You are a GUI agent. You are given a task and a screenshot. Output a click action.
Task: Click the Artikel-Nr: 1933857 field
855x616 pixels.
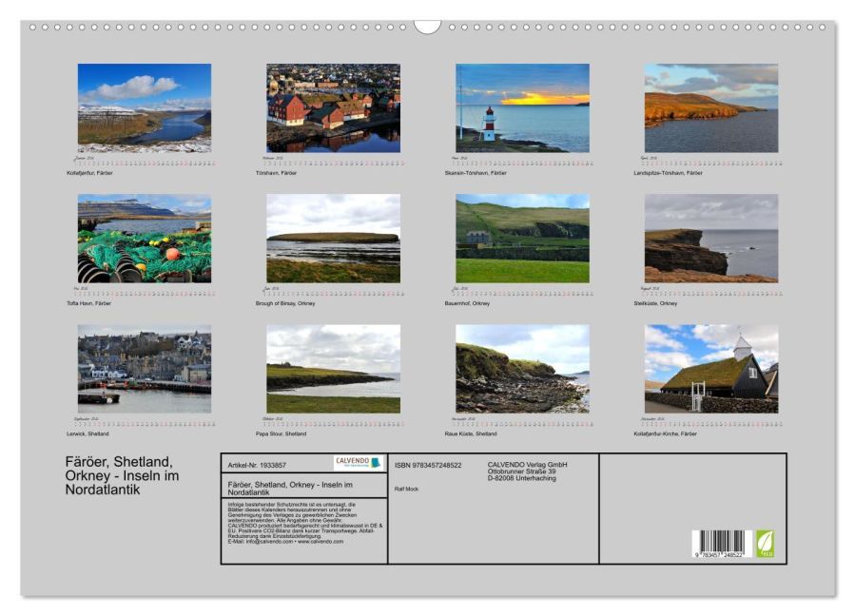(x=258, y=465)
